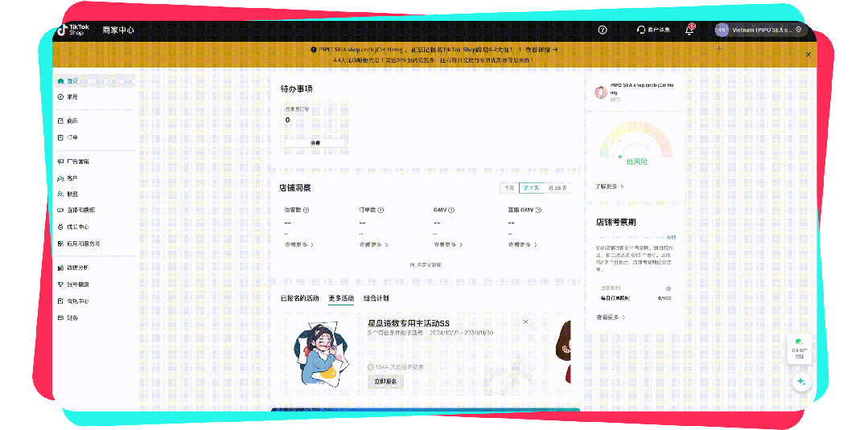Open the help question mark icon
The image size is (868, 430).
pyautogui.click(x=603, y=30)
